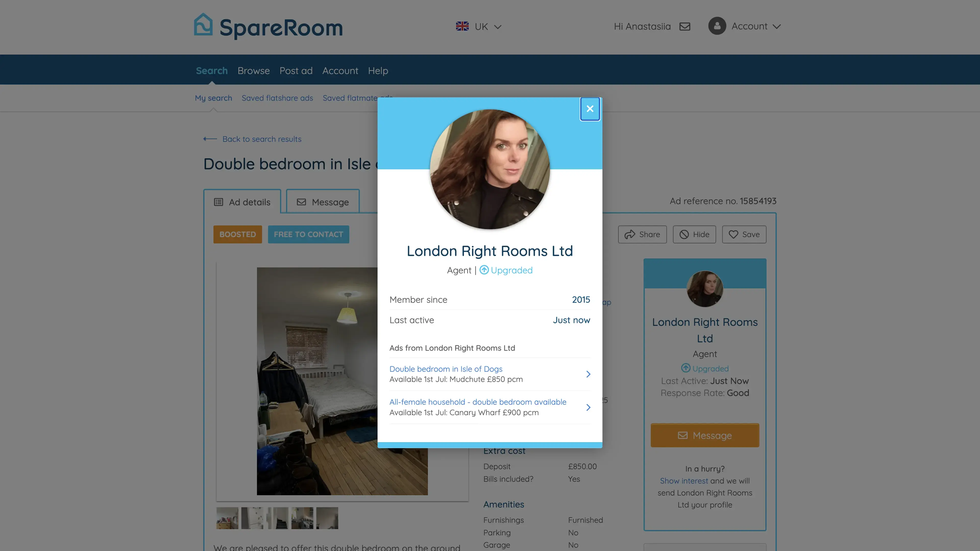Open All-female household ad chevron

coord(588,407)
